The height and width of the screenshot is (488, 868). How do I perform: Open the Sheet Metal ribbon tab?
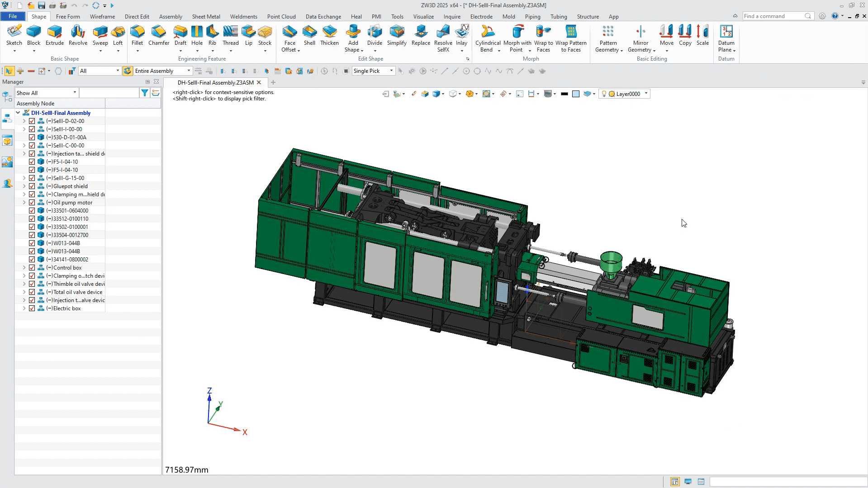(206, 16)
